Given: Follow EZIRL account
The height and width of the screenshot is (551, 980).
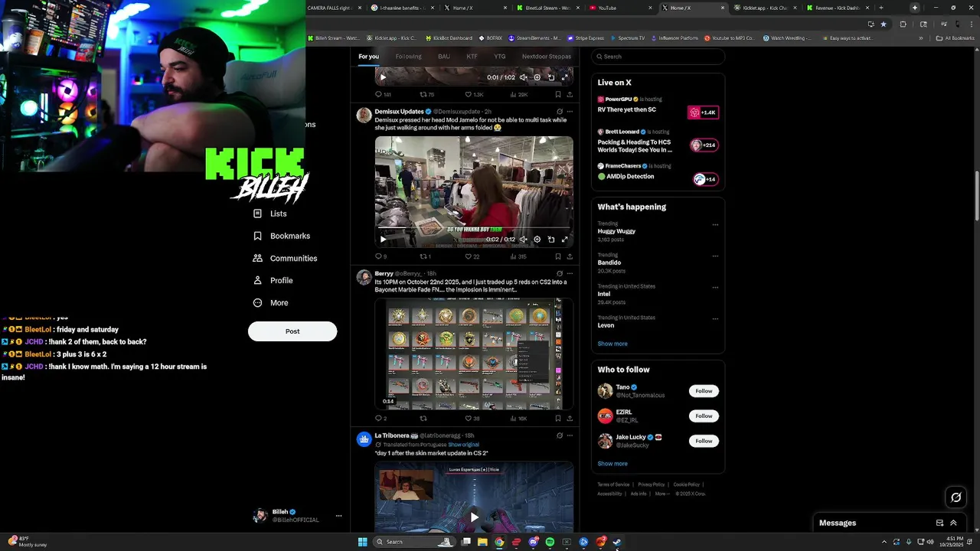Looking at the screenshot, I should tap(704, 416).
